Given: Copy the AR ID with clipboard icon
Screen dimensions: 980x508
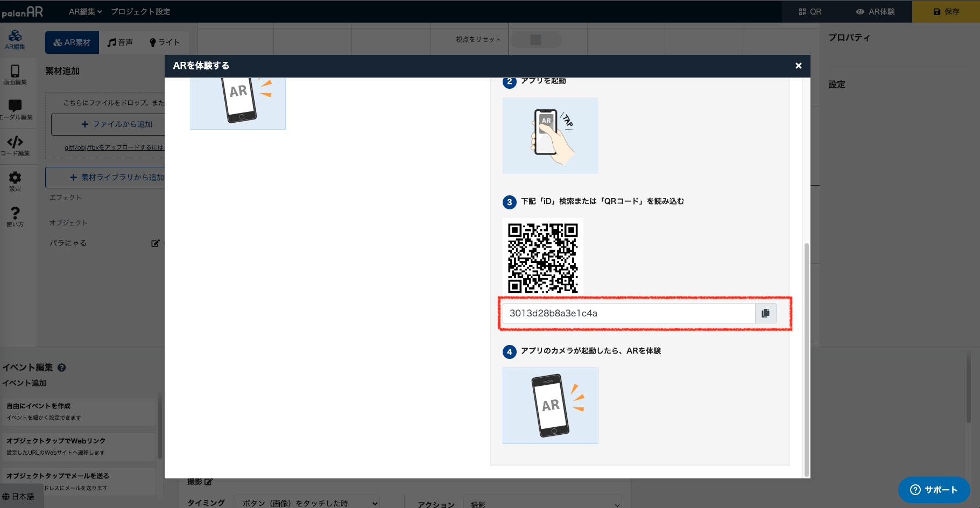Looking at the screenshot, I should click(x=765, y=313).
